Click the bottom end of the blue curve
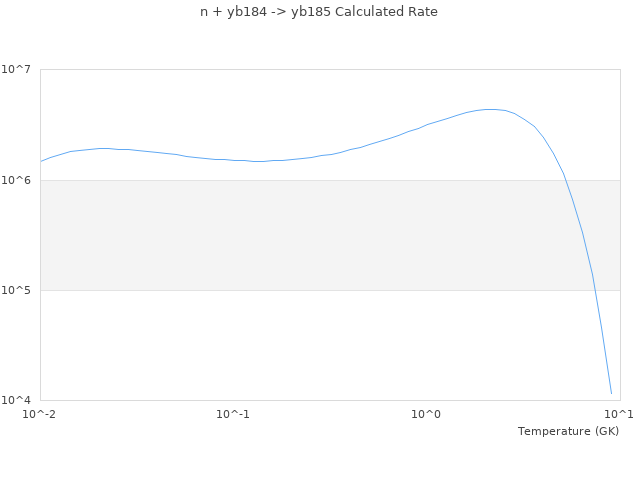The width and height of the screenshot is (640, 480). click(611, 393)
